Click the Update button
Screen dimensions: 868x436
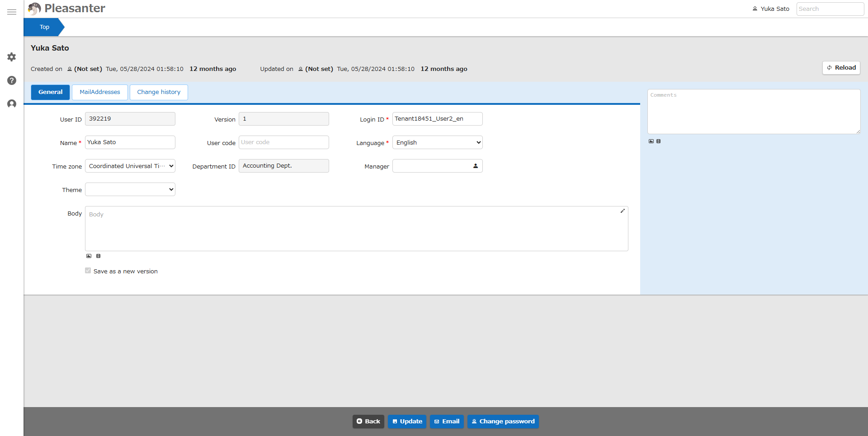pyautogui.click(x=407, y=422)
